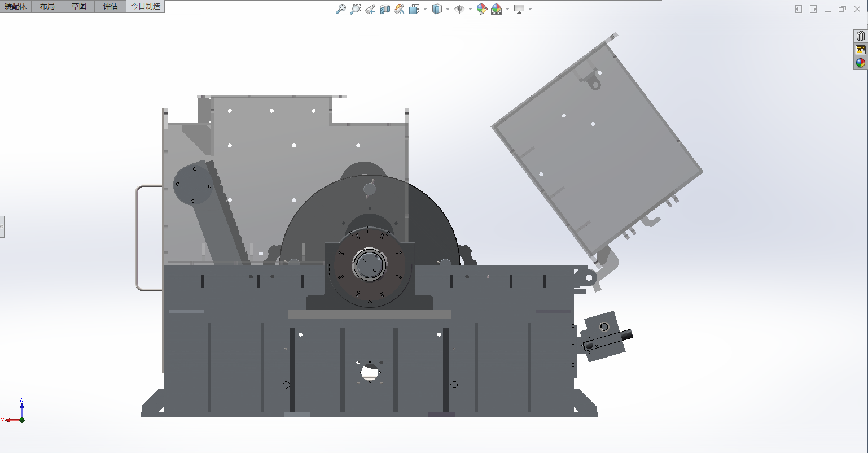Select the 草图 tab

tap(79, 7)
